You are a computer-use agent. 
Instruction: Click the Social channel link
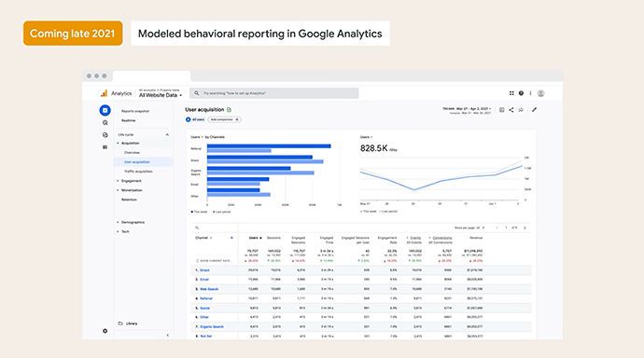[x=204, y=308]
